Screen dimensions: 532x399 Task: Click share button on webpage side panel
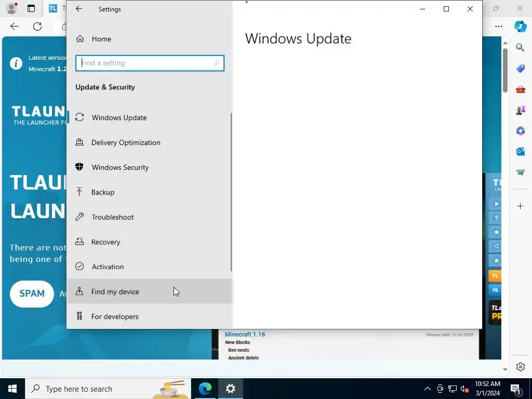(x=496, y=246)
